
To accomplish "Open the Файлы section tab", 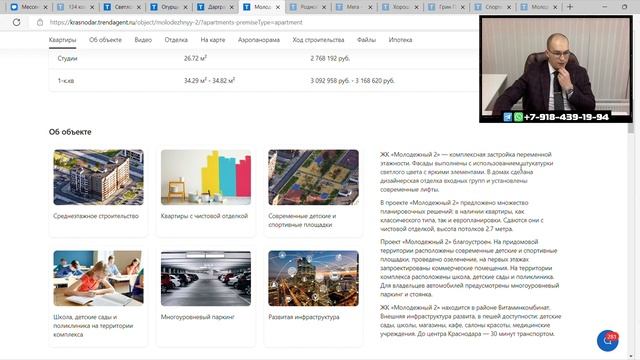I will coord(366,40).
